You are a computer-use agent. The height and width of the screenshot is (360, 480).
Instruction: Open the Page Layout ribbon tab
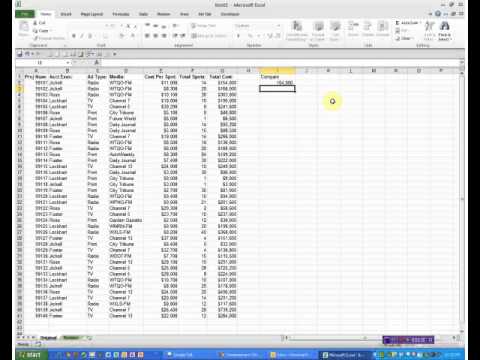coord(92,14)
